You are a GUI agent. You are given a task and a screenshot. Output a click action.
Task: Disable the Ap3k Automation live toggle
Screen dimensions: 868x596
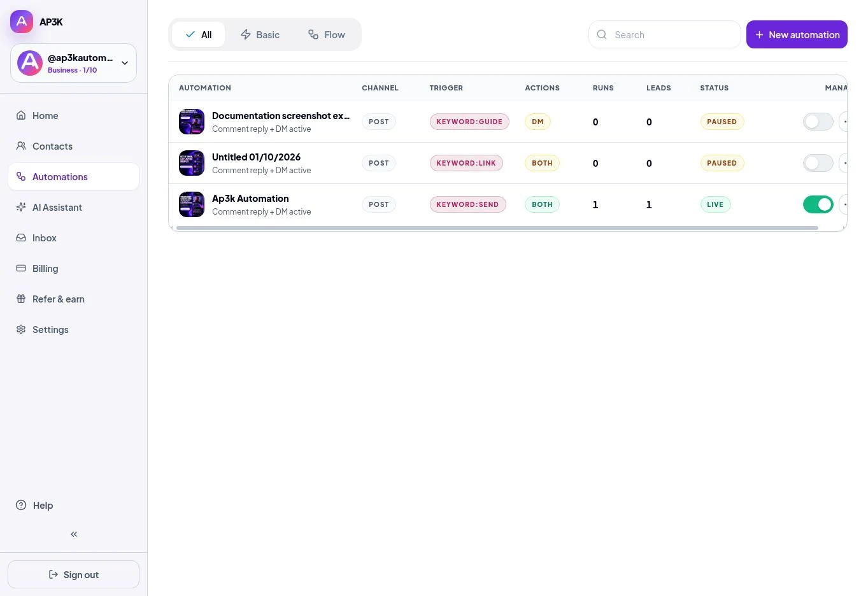pyautogui.click(x=818, y=204)
